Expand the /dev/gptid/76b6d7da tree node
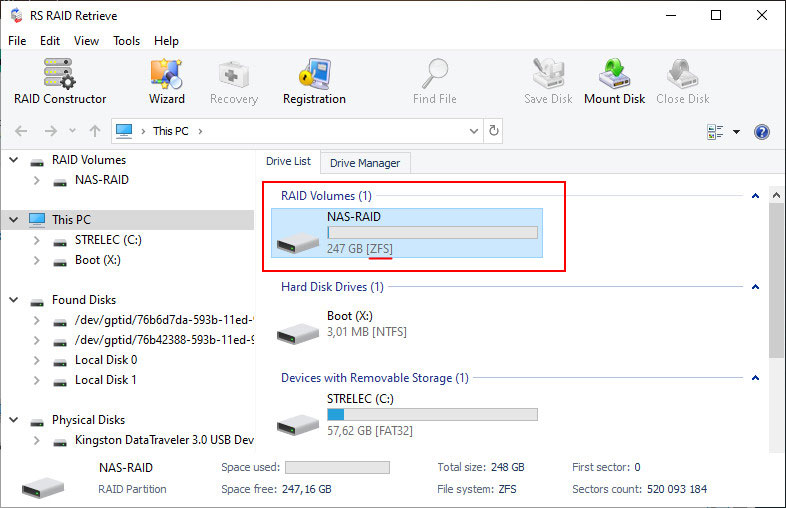 tap(36, 320)
